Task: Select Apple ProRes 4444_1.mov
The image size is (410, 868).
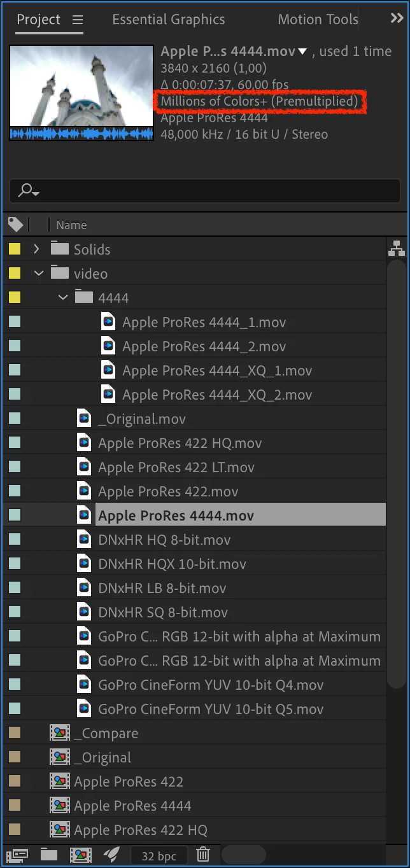Action: [x=204, y=322]
